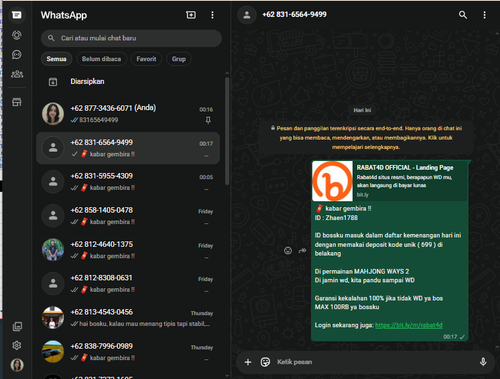The image size is (500, 379).
Task: Select the Belum dibaca filter tab
Action: [x=101, y=59]
